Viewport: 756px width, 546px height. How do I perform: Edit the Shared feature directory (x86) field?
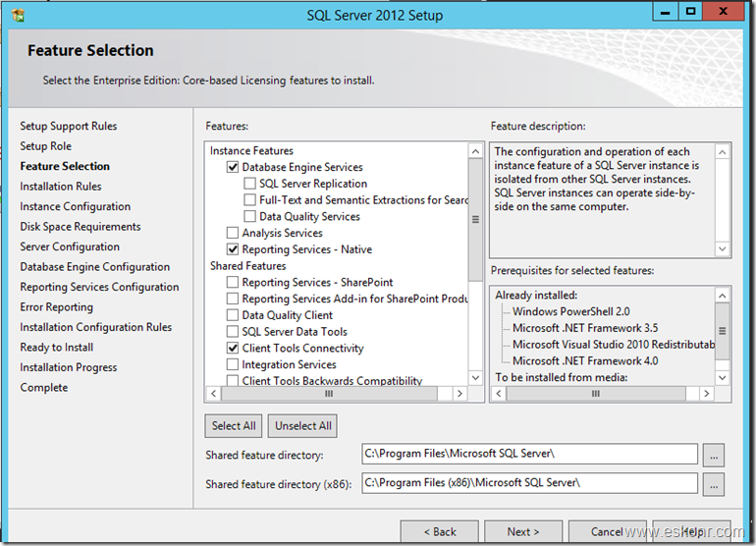(x=529, y=483)
